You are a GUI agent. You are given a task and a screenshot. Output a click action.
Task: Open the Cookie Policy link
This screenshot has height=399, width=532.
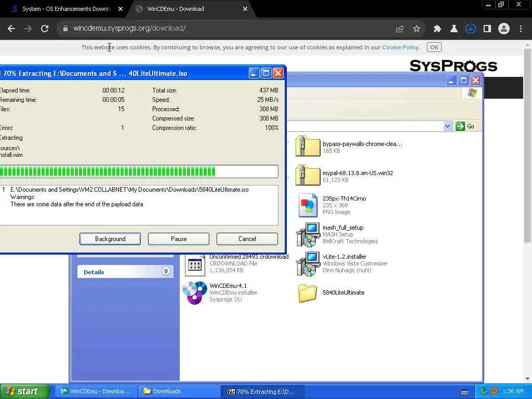(x=401, y=47)
